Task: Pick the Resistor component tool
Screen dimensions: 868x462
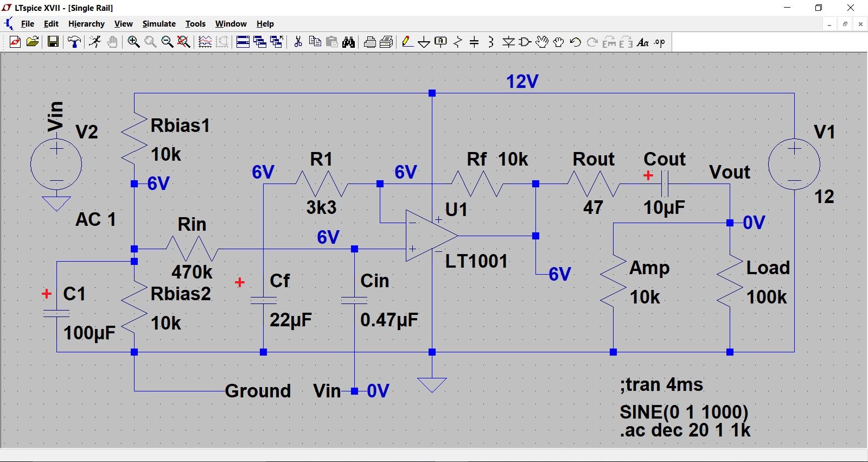Action: click(x=458, y=42)
